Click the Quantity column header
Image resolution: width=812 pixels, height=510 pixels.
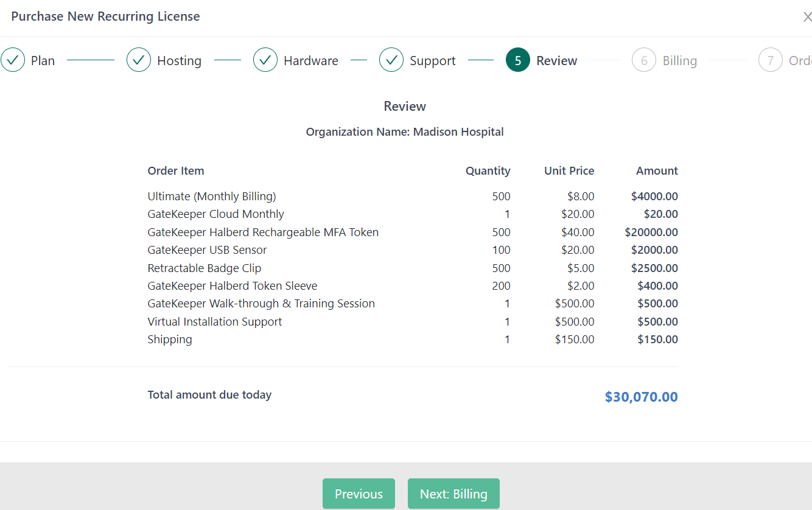coord(488,171)
